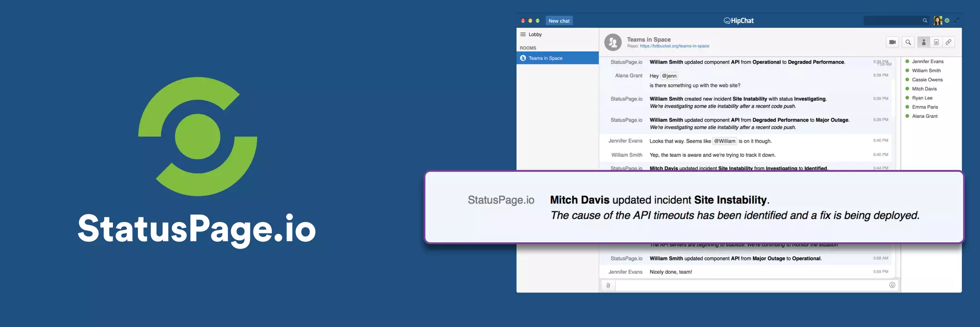980x327 pixels.
Task: Click the 'Looks that way' message
Action: 711,141
